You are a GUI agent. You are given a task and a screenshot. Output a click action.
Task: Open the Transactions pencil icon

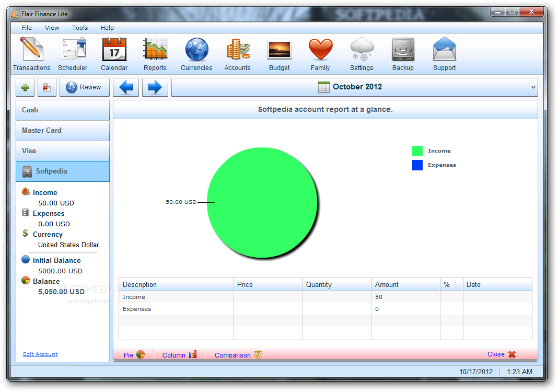pyautogui.click(x=32, y=49)
